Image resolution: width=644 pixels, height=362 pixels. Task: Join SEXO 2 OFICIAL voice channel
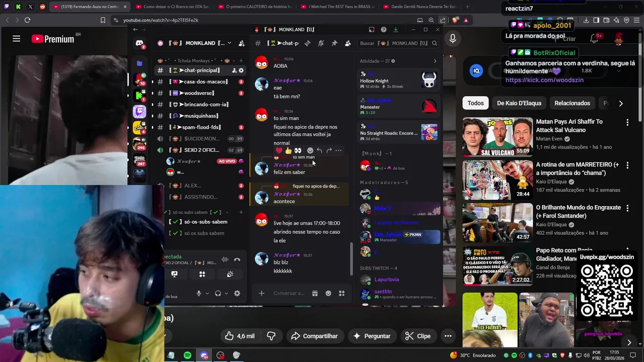pyautogui.click(x=200, y=150)
